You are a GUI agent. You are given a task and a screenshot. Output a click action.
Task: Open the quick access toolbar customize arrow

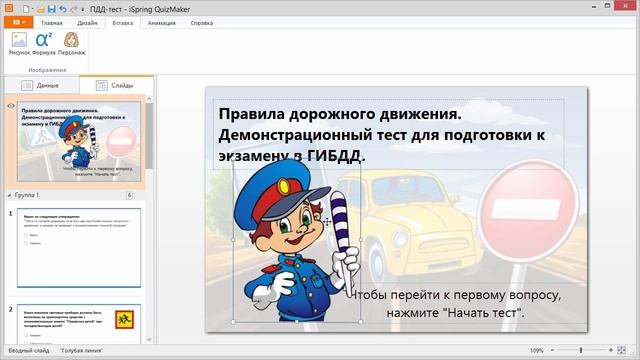[83, 9]
